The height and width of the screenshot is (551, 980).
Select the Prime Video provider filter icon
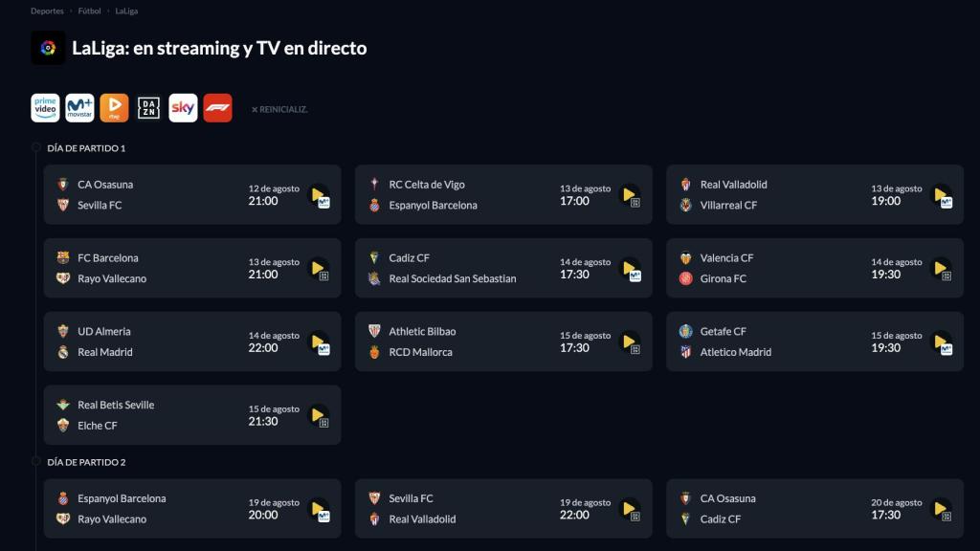pyautogui.click(x=44, y=108)
